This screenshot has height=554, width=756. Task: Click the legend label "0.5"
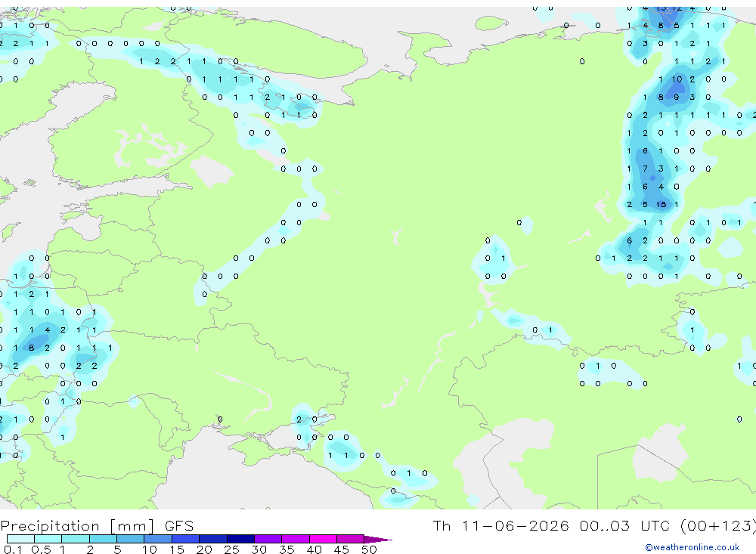pyautogui.click(x=41, y=549)
